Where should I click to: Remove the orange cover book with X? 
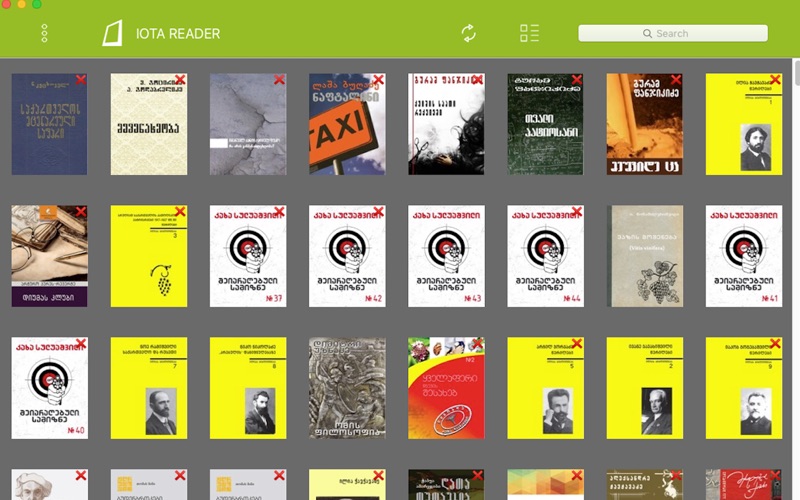tap(676, 80)
